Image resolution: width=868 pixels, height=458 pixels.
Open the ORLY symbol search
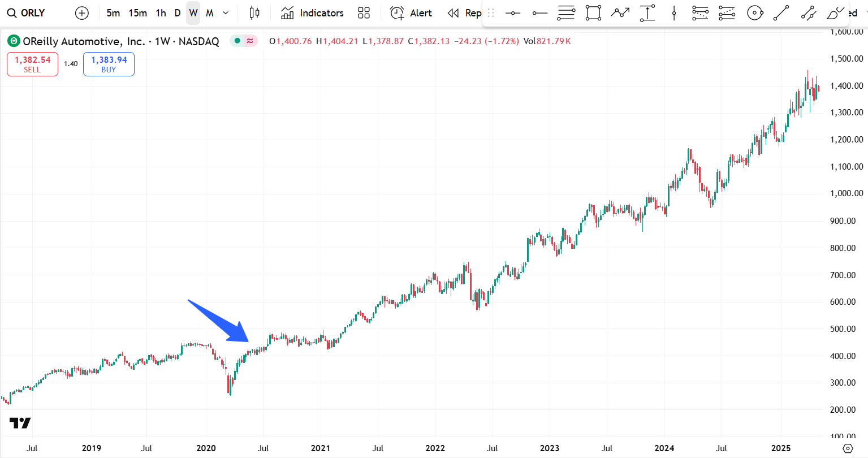pyautogui.click(x=26, y=12)
